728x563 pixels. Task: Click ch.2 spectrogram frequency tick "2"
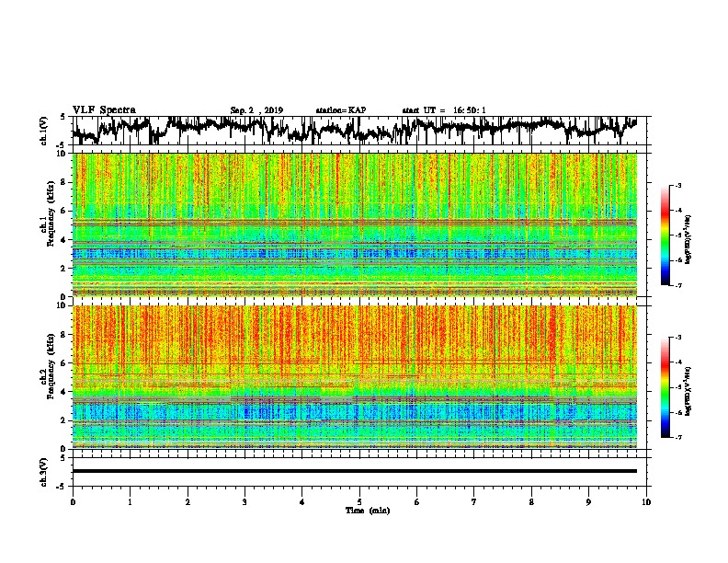[63, 420]
